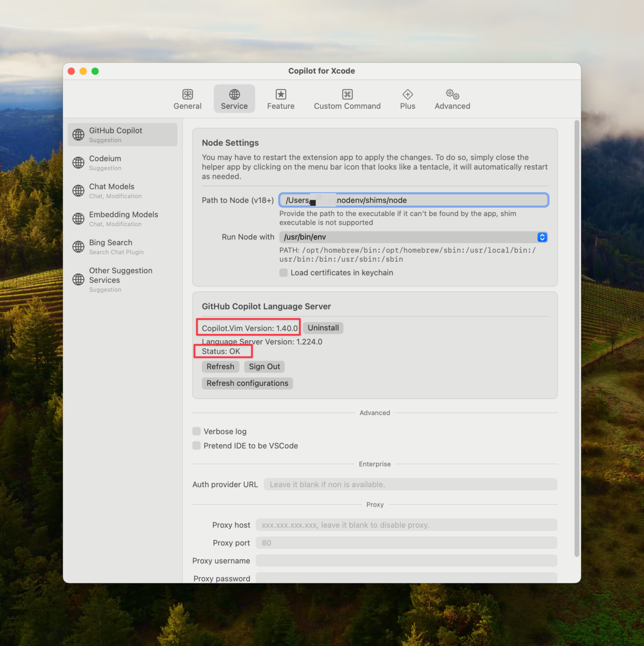Click the green zoom window button
644x646 pixels.
coord(95,71)
